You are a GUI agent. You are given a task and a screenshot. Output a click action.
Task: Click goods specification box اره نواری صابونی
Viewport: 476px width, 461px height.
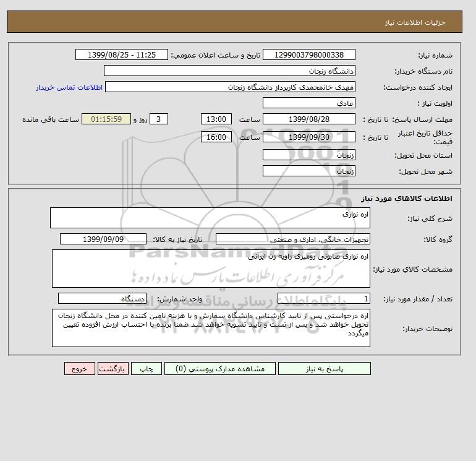point(211,269)
